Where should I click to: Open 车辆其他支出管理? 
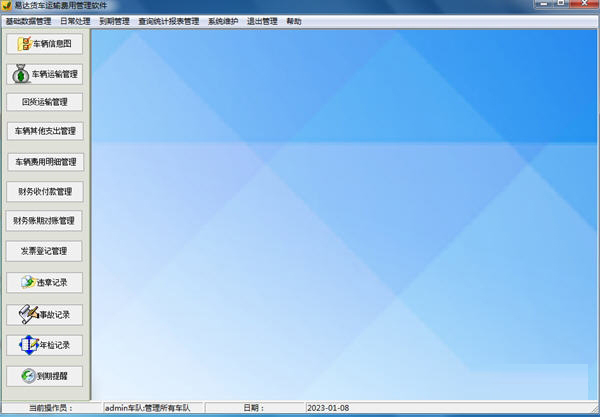[45, 131]
